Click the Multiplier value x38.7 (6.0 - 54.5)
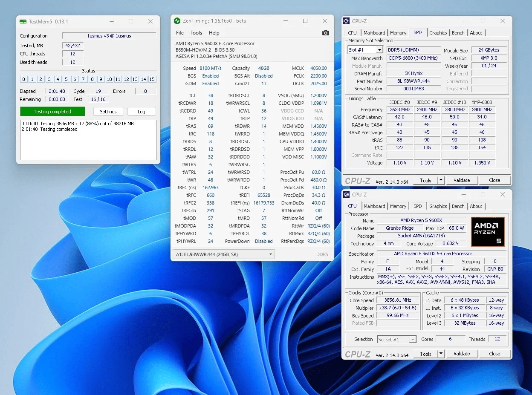This screenshot has width=532, height=395. [x=397, y=308]
